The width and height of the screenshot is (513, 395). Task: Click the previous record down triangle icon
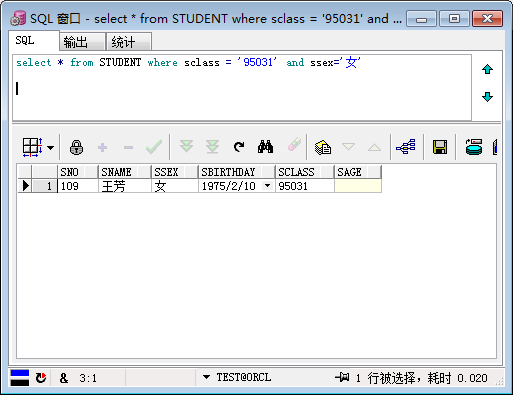coord(348,146)
